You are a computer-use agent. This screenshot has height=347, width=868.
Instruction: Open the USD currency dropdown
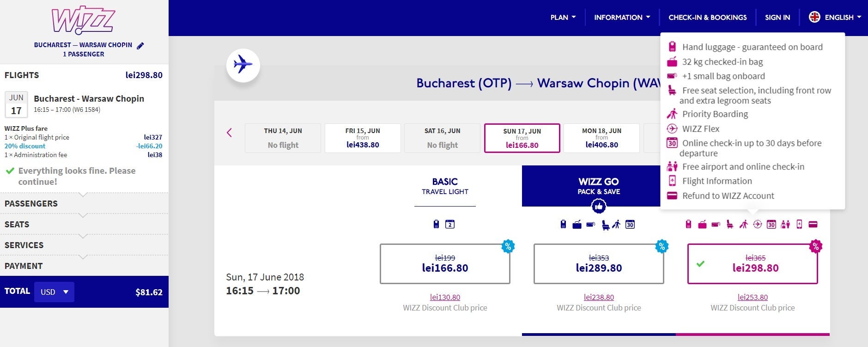(54, 292)
